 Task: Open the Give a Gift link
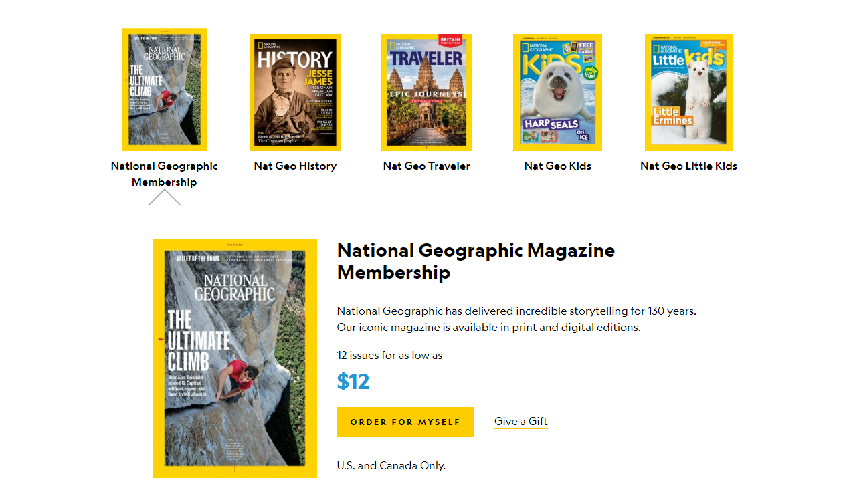(521, 420)
